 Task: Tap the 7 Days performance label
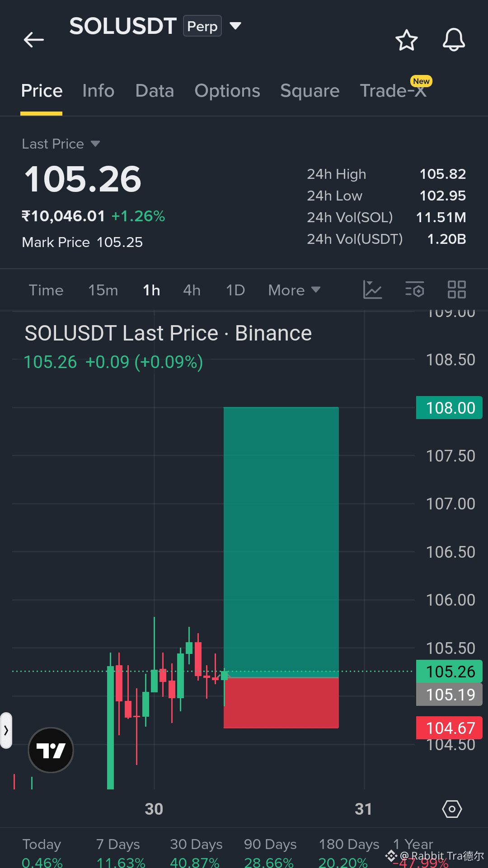pyautogui.click(x=118, y=844)
